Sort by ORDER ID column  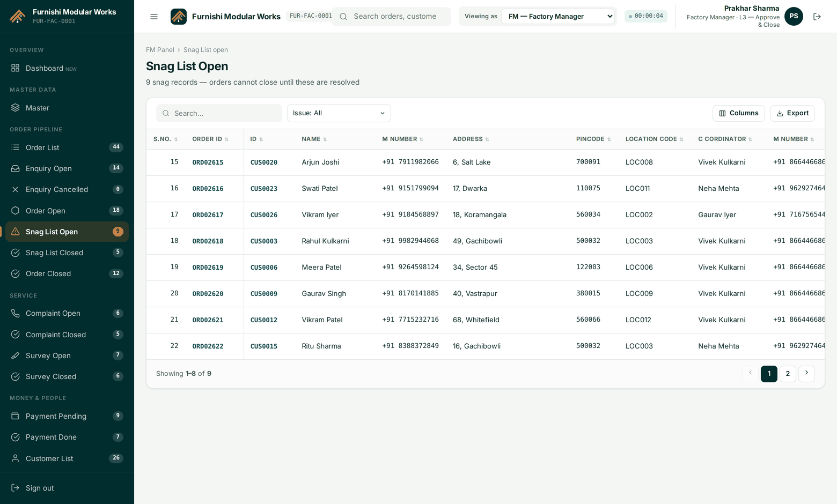tap(210, 139)
